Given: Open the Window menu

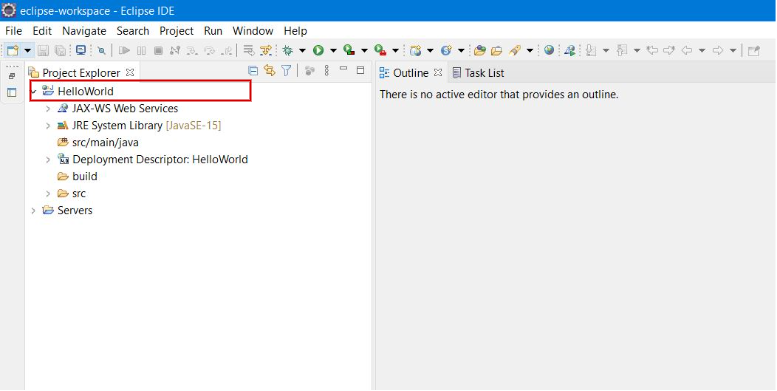Looking at the screenshot, I should coord(253,31).
